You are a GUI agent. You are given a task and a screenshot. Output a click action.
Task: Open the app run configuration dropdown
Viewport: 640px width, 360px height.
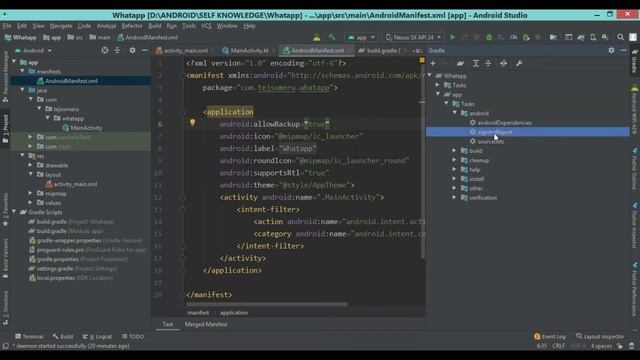(x=361, y=37)
